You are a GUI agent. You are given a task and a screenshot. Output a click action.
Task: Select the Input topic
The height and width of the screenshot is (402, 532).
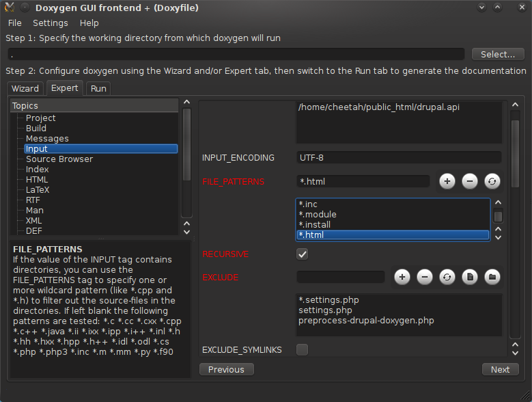tap(101, 149)
